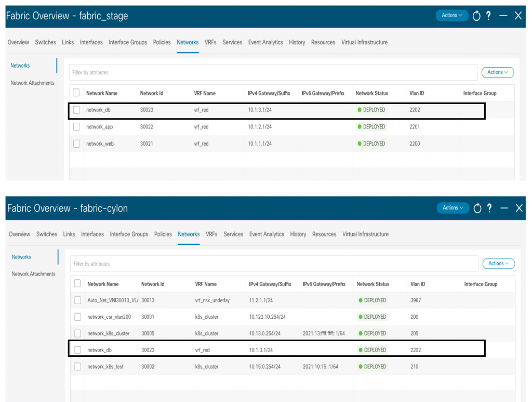Switch to VRFs tab in fabric_stage
The height and width of the screenshot is (402, 532).
(210, 42)
